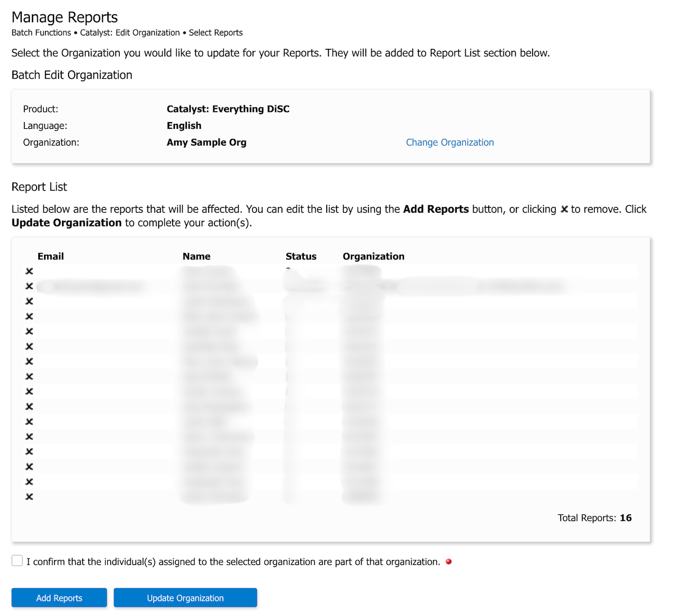Viewport: 675px width, 616px height.
Task: Click the Batch Edit Organization heading
Action: coord(72,75)
